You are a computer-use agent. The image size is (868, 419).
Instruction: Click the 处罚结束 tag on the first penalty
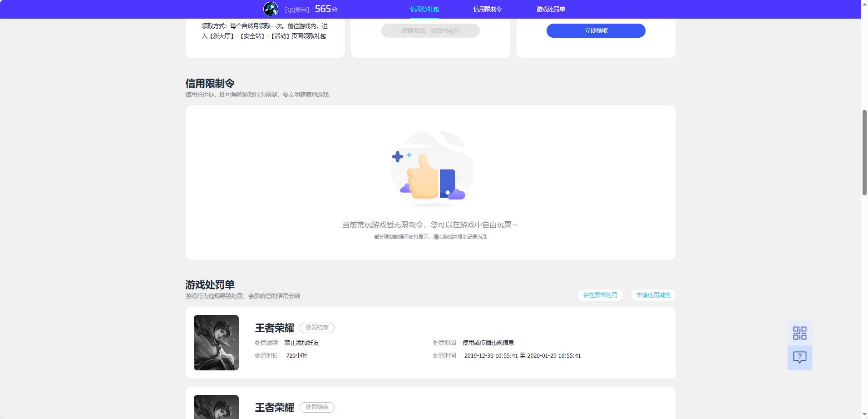pyautogui.click(x=317, y=328)
